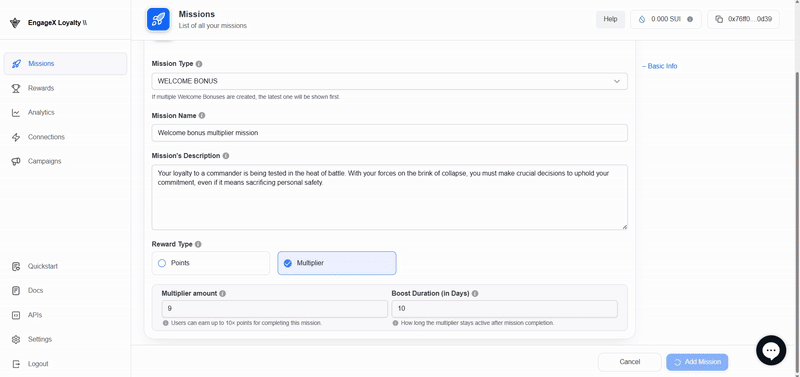Expand the WELCOME BONUS mission type dropdown
This screenshot has height=377, width=800.
[x=390, y=81]
